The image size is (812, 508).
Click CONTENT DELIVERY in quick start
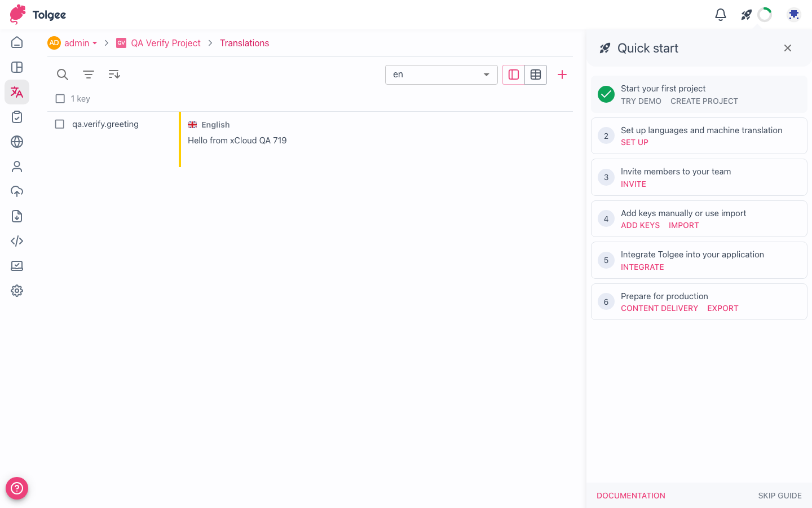click(x=659, y=308)
